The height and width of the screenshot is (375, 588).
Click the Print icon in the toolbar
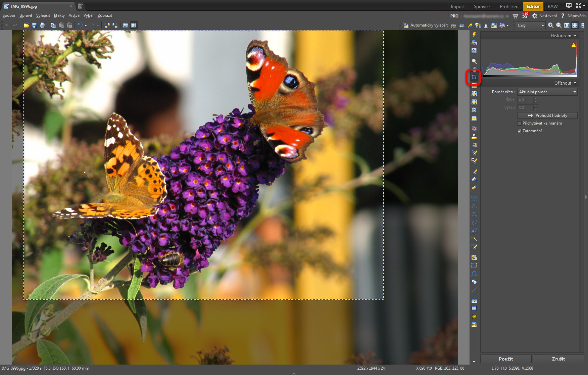42,25
